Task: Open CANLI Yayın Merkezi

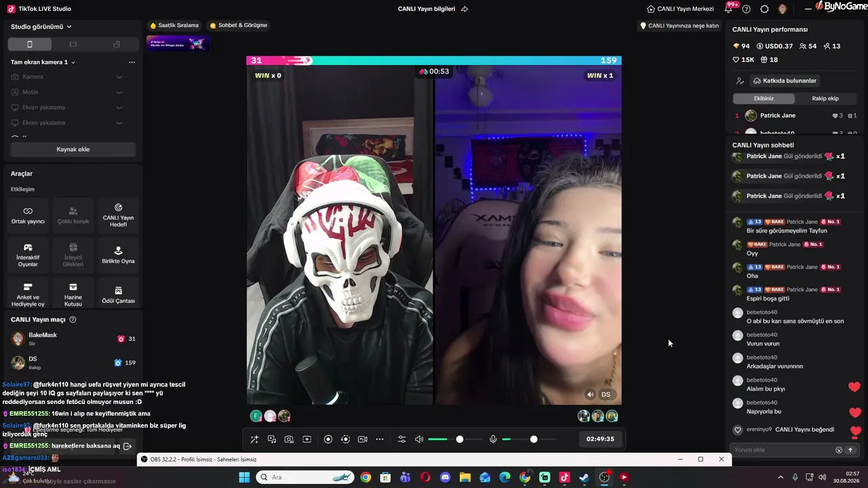Action: click(x=680, y=9)
